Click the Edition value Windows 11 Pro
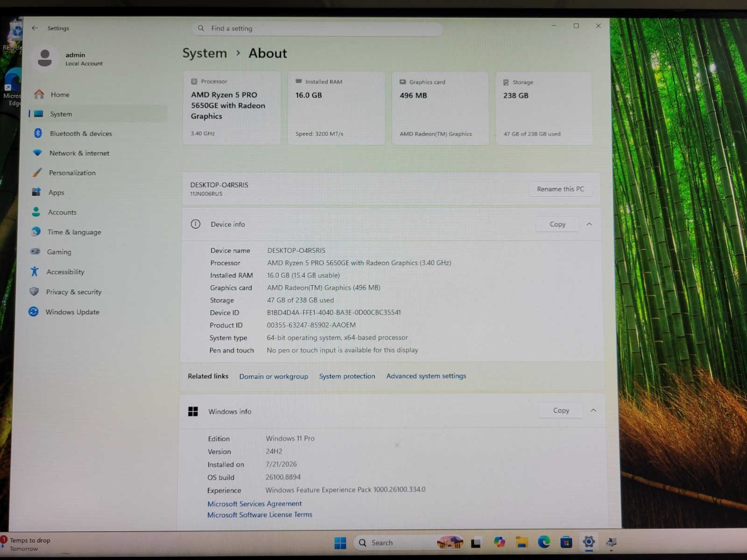Viewport: 747px width, 560px height. pos(290,438)
